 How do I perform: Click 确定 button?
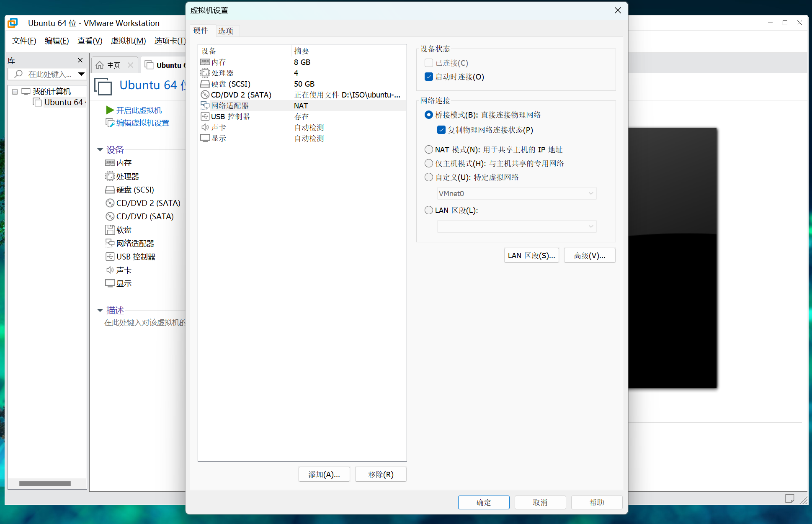[x=484, y=502]
